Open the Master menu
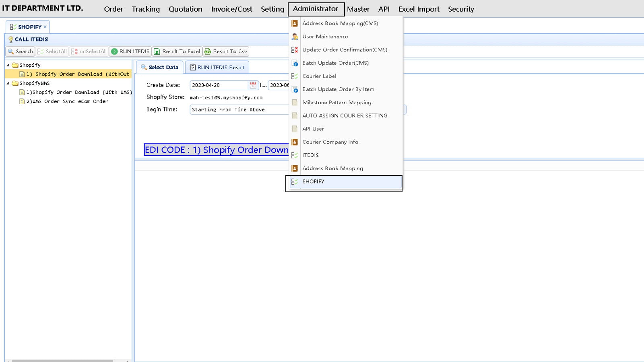This screenshot has height=362, width=644. click(358, 9)
